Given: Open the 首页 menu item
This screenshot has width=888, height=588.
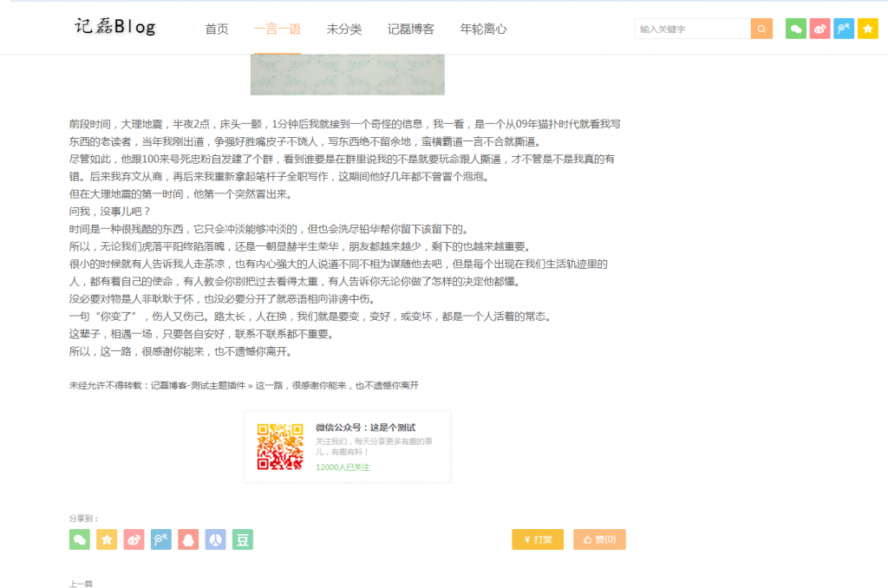Looking at the screenshot, I should tap(216, 29).
